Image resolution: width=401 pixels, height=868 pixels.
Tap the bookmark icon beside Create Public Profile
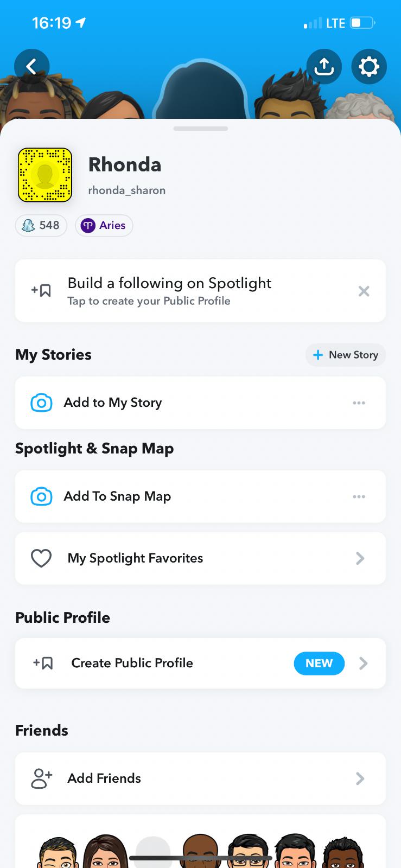43,663
